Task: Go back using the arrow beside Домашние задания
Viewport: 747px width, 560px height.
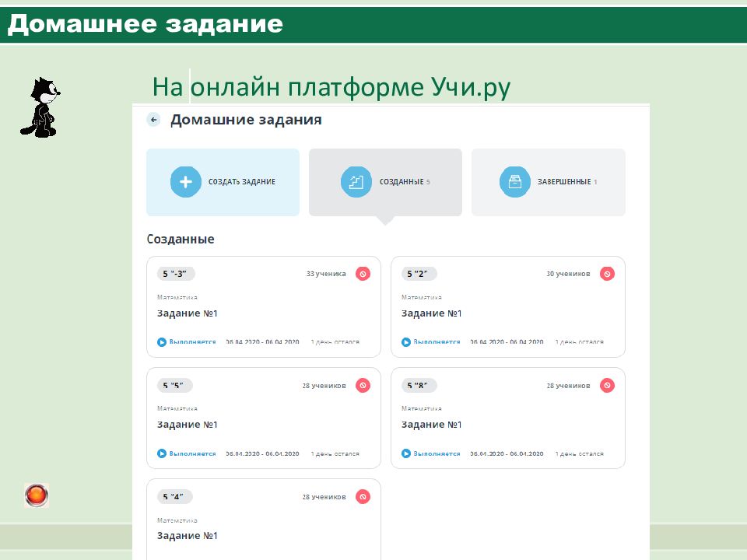Action: click(153, 120)
